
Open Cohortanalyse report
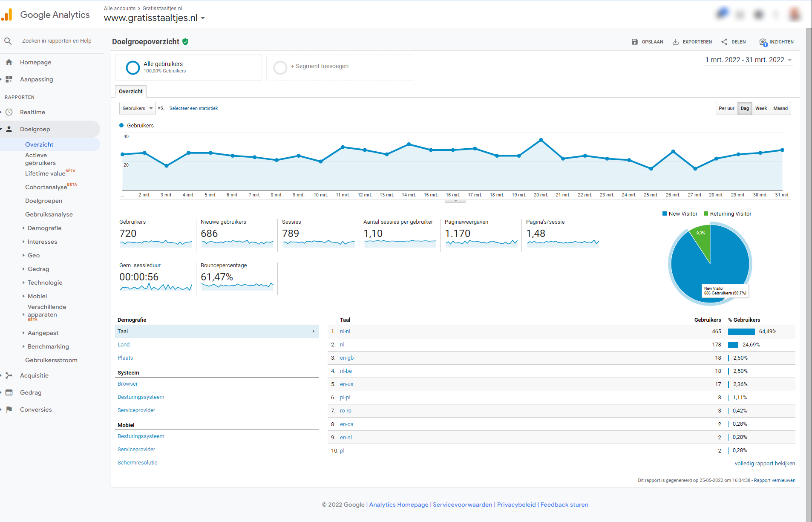(46, 187)
